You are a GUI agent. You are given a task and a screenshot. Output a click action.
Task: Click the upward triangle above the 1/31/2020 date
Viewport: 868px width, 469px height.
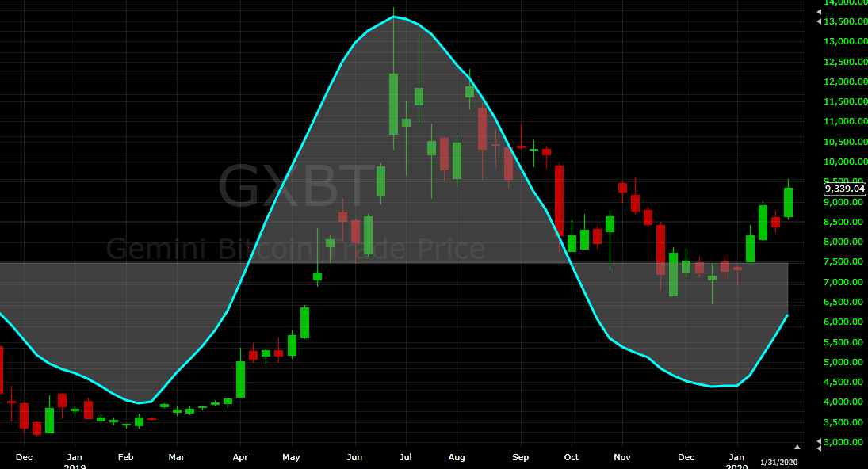797,447
